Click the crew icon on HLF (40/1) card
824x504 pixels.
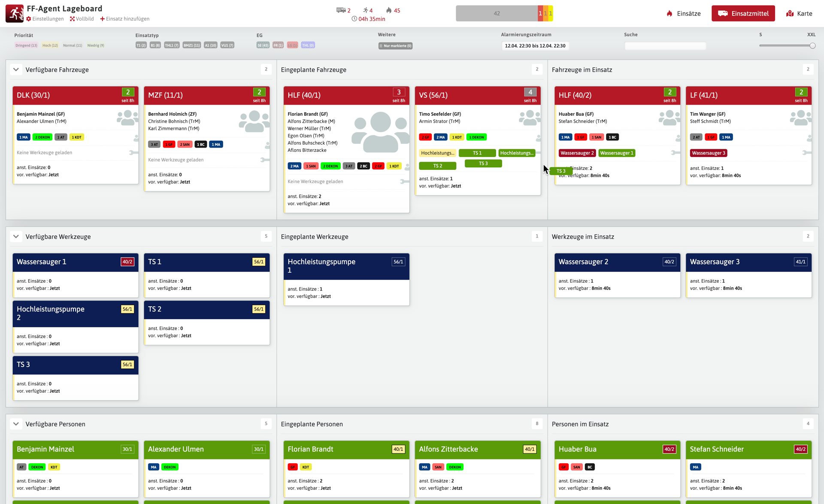pyautogui.click(x=380, y=132)
